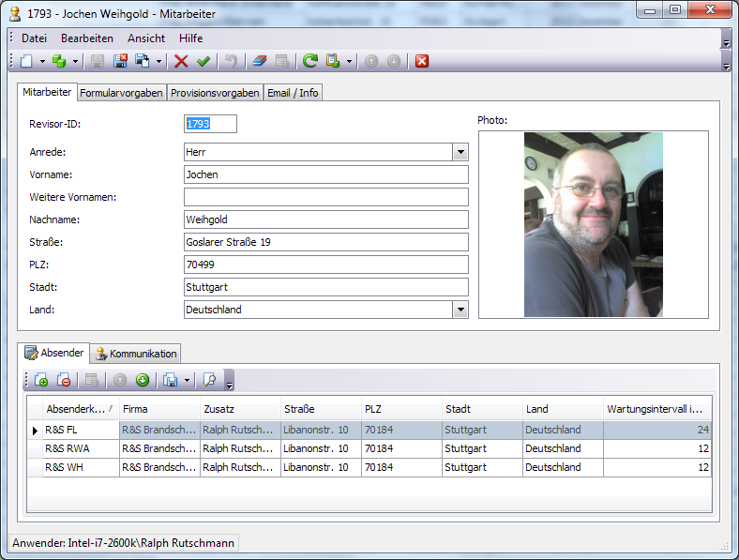Click the magnifier search icon
The width and height of the screenshot is (739, 560).
(x=209, y=380)
